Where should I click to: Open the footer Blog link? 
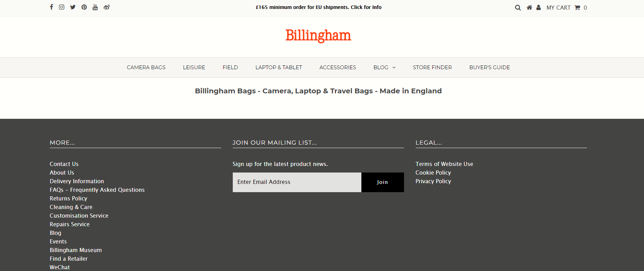[x=55, y=233]
